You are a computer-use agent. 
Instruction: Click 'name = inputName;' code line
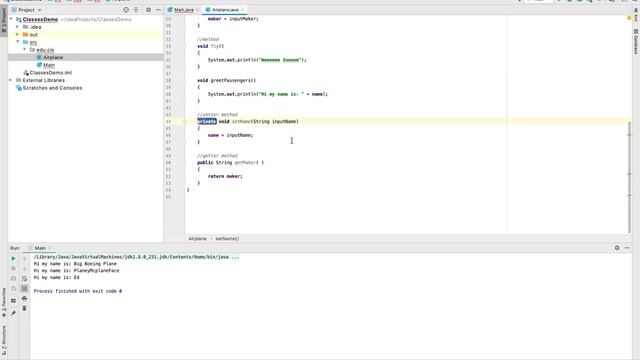tap(230, 135)
